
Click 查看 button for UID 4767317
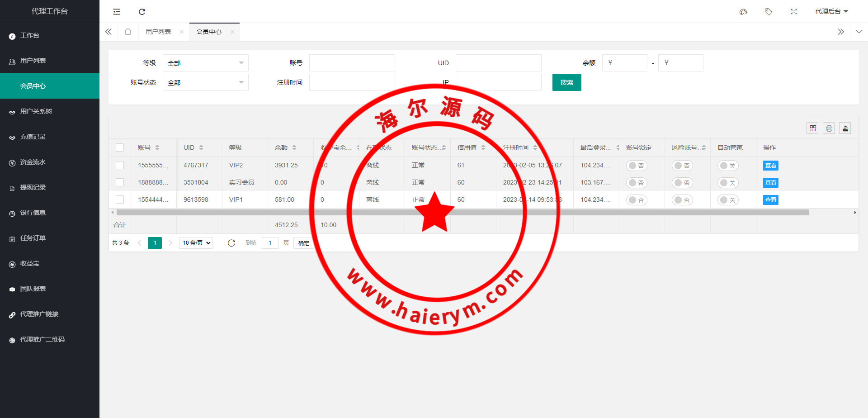point(770,166)
